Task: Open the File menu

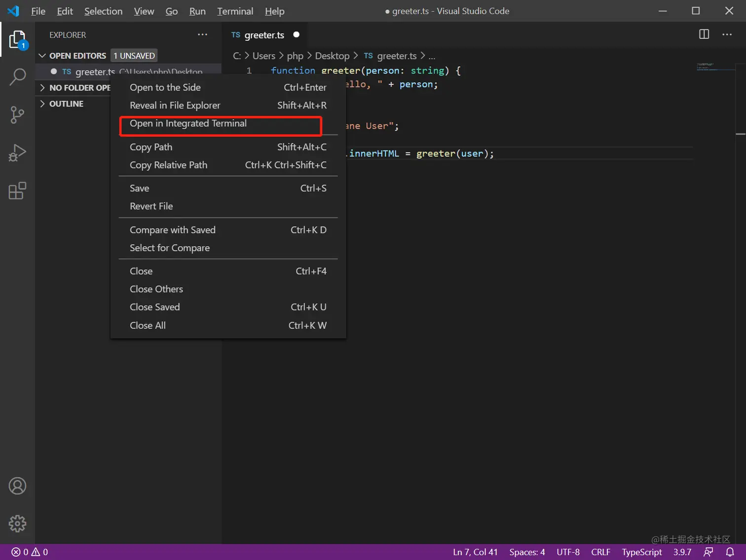Action: tap(38, 11)
